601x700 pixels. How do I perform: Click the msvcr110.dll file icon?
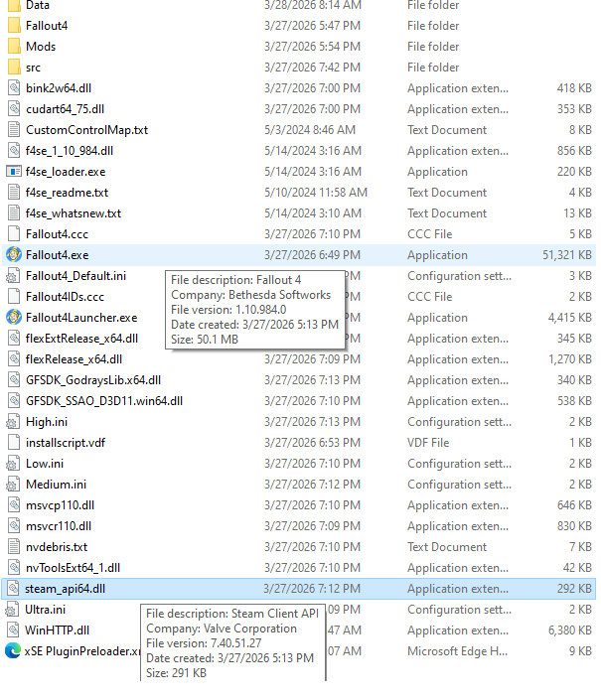14,525
